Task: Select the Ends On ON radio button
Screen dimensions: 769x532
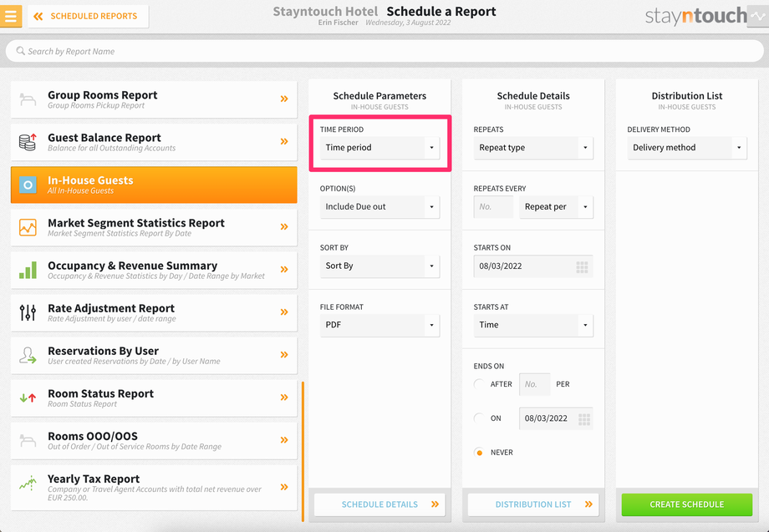Action: (479, 418)
